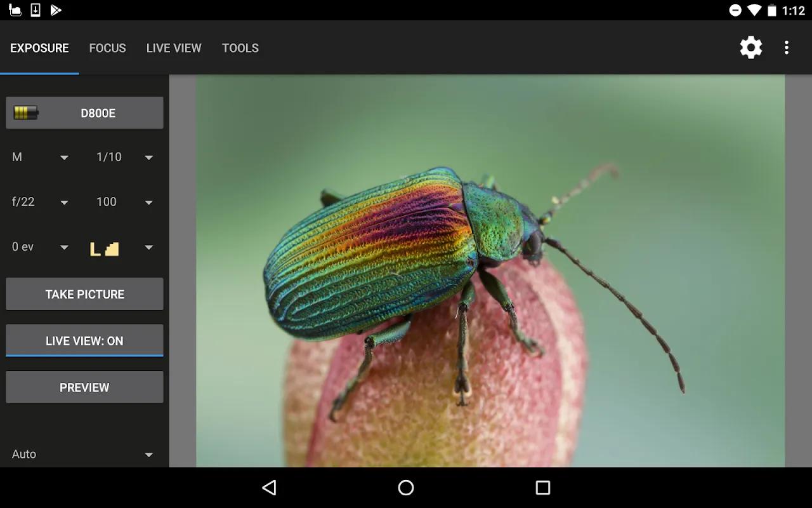Image resolution: width=812 pixels, height=508 pixels.
Task: Tap the recent apps square icon
Action: pos(543,488)
